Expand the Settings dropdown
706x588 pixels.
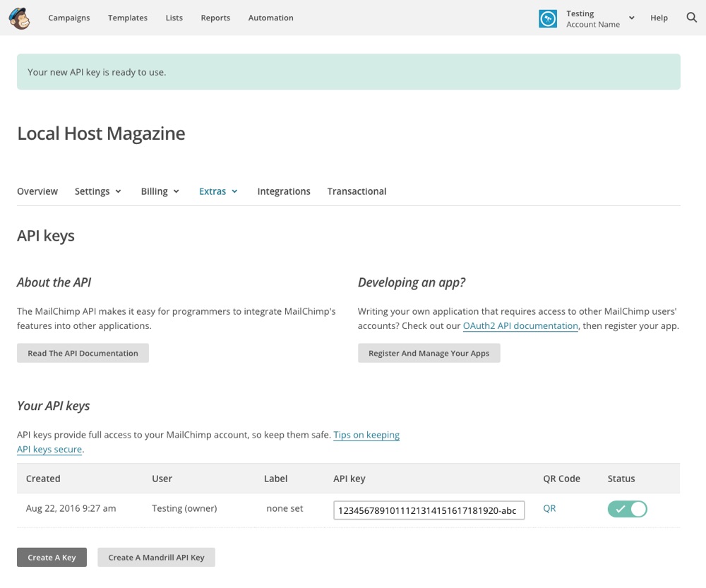point(97,191)
